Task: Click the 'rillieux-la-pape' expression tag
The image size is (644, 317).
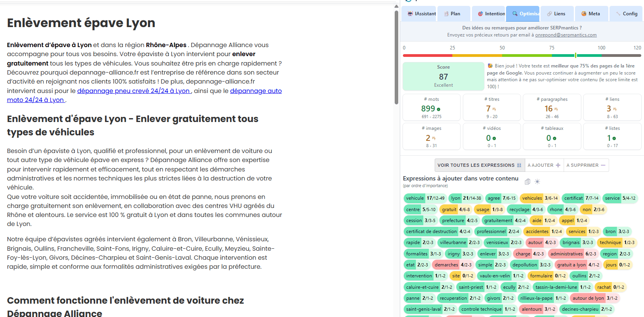Action: 543,298
